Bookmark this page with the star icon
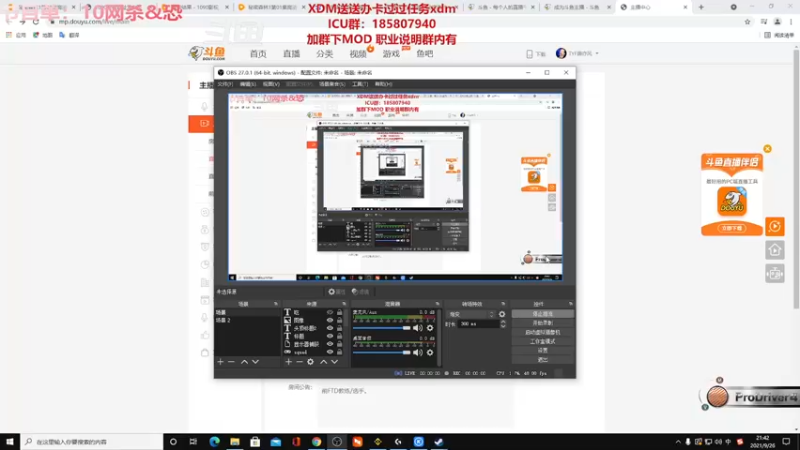 coord(747,22)
